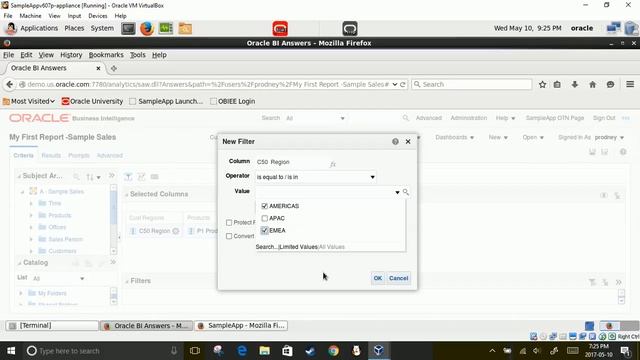The image size is (640, 360).
Task: Open the Value dropdown arrow
Action: (397, 192)
